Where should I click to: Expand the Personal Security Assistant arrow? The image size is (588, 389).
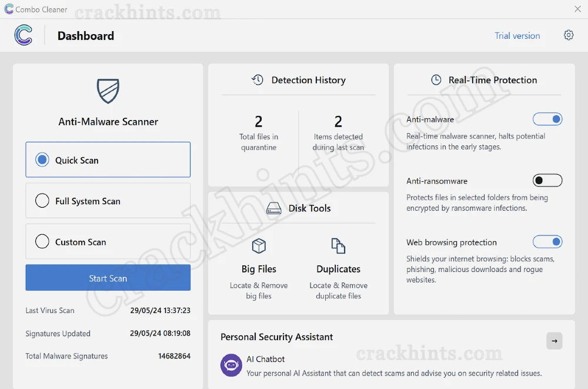point(554,341)
